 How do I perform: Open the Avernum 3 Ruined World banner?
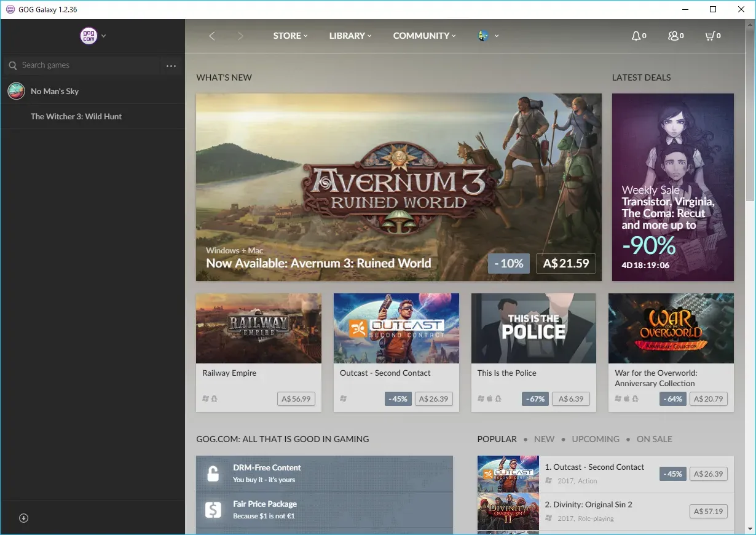(x=398, y=187)
